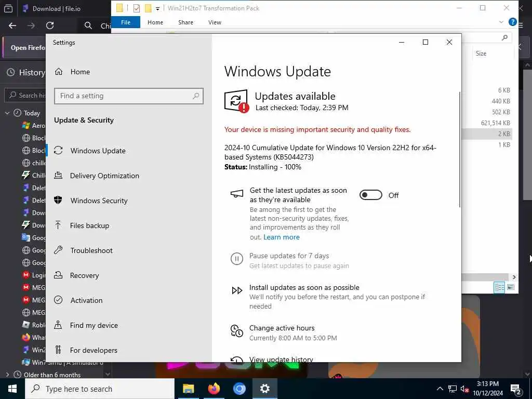Open the Windows Start menu
Screen dimensions: 532x399
(x=12, y=389)
